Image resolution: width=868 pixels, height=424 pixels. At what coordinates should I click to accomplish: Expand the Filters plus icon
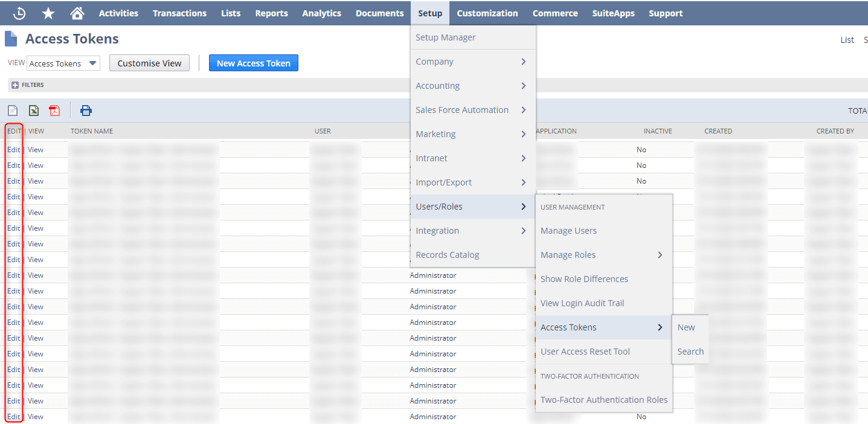(15, 85)
